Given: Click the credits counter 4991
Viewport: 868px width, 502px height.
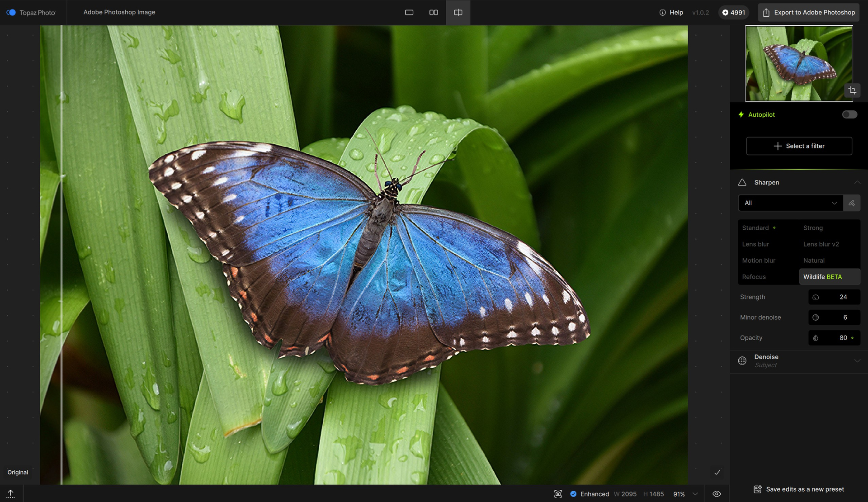Looking at the screenshot, I should tap(733, 12).
